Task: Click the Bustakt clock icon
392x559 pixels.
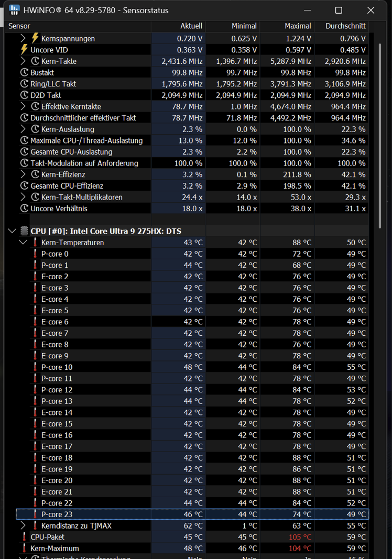Action: tap(24, 72)
